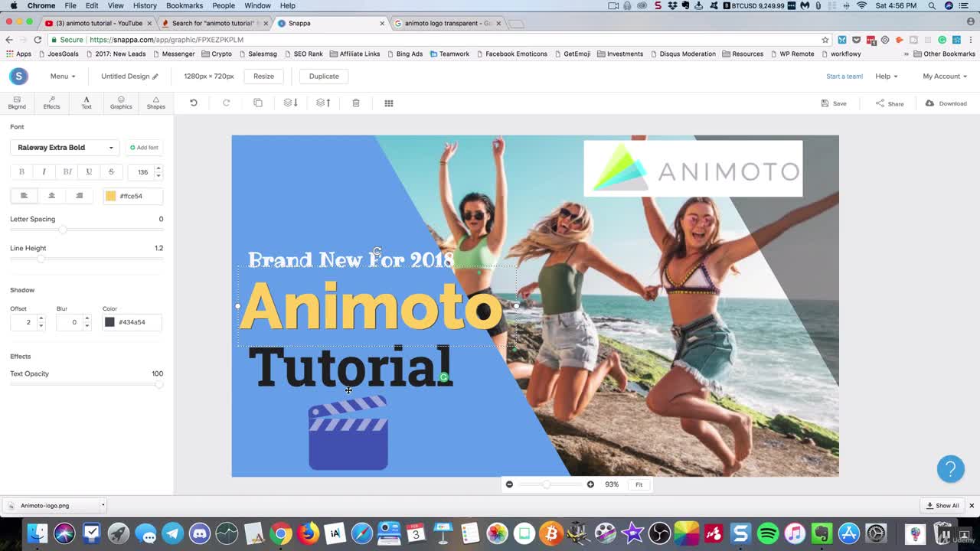Toggle bold text style
The height and width of the screenshot is (551, 980).
[x=21, y=172]
